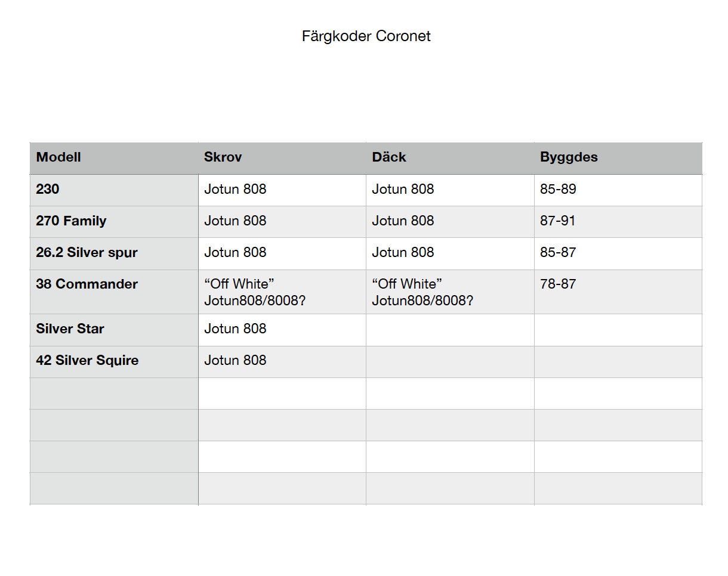Select the "26.2 Silver spur" cell
Image resolution: width=728 pixels, height=576 pixels.
click(x=87, y=253)
